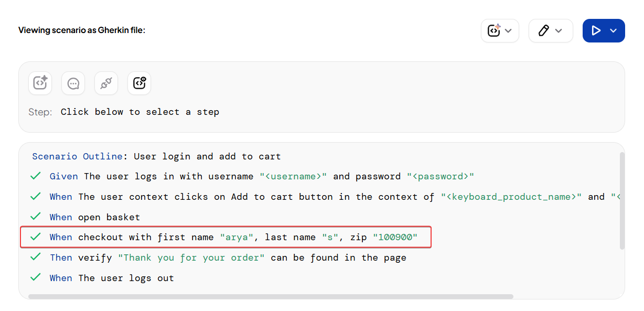Click the green checkmark beside "open basket"
Image resolution: width=644 pixels, height=311 pixels.
[x=36, y=217]
